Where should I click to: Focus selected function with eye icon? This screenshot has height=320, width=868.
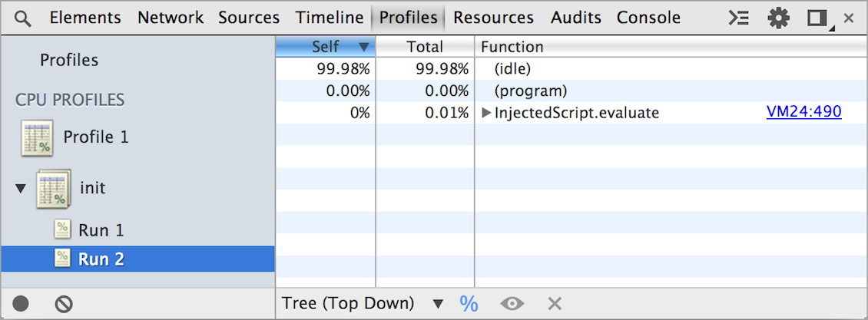tap(512, 304)
